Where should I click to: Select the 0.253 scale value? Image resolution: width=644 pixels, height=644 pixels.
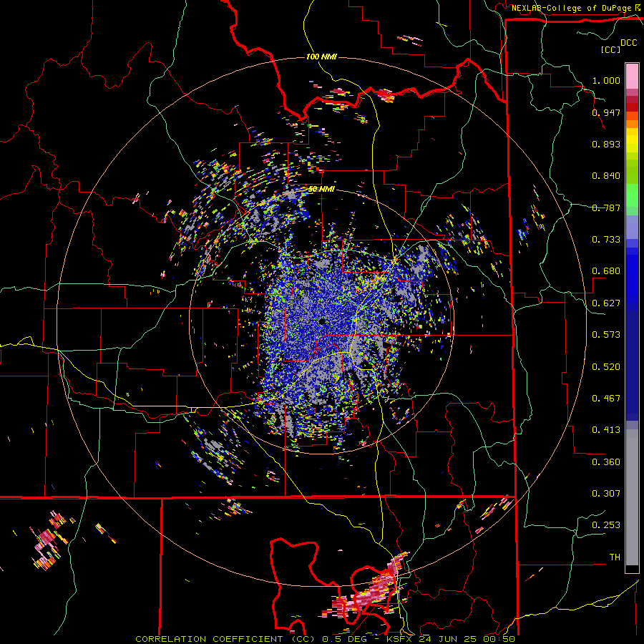[x=606, y=525]
